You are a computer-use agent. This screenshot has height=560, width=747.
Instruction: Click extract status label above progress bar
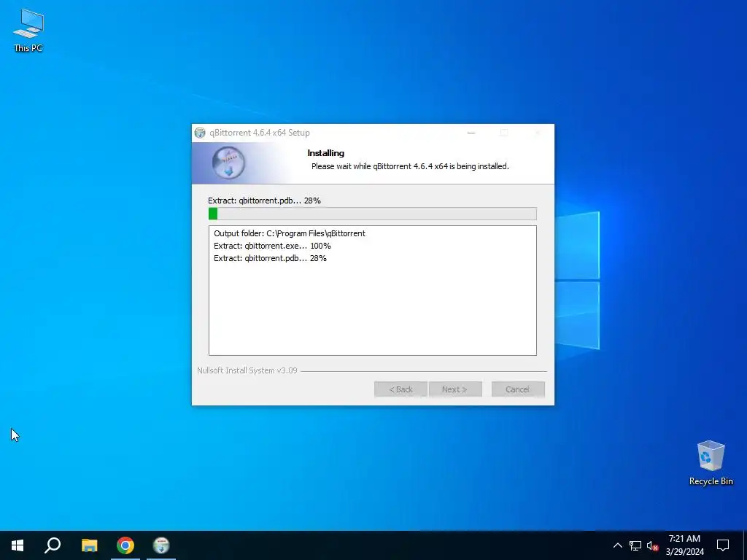pyautogui.click(x=264, y=201)
